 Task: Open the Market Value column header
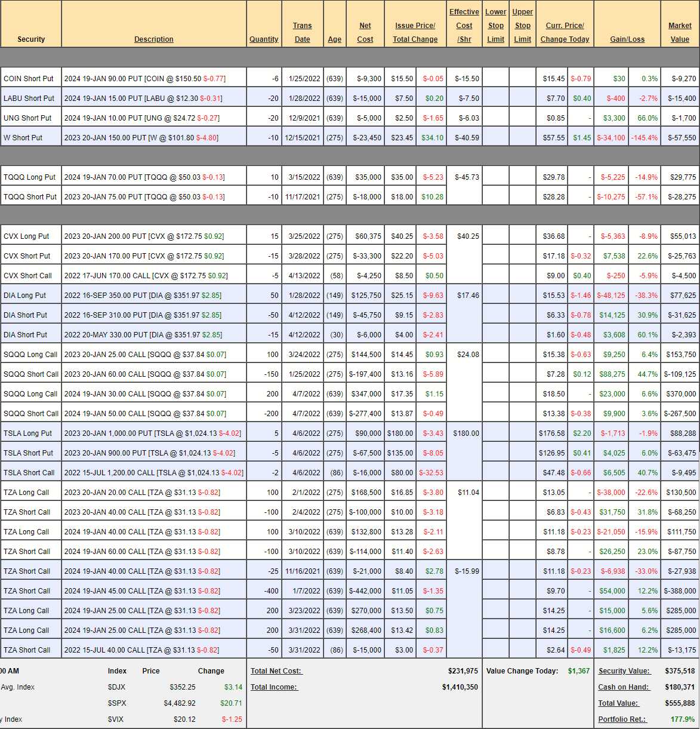tap(680, 32)
